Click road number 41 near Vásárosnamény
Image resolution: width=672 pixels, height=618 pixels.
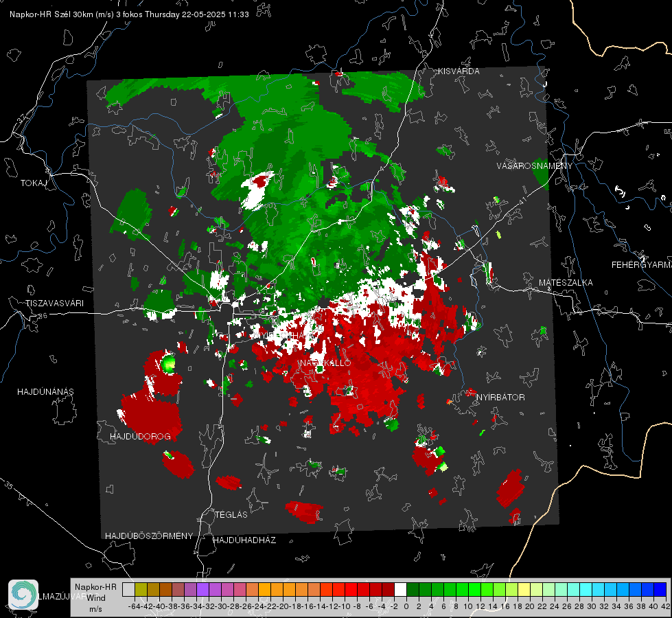522,201
